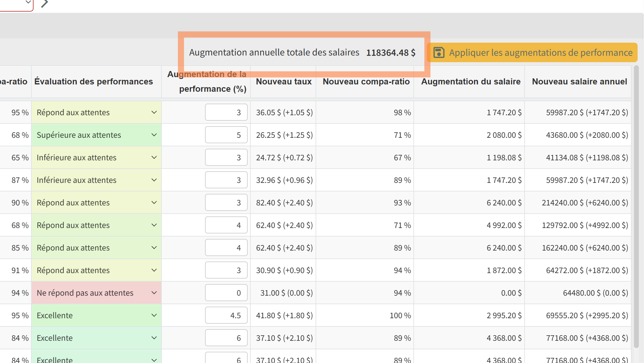644x363 pixels.
Task: Open the Supérieure aux attentes dropdown
Action: click(96, 135)
